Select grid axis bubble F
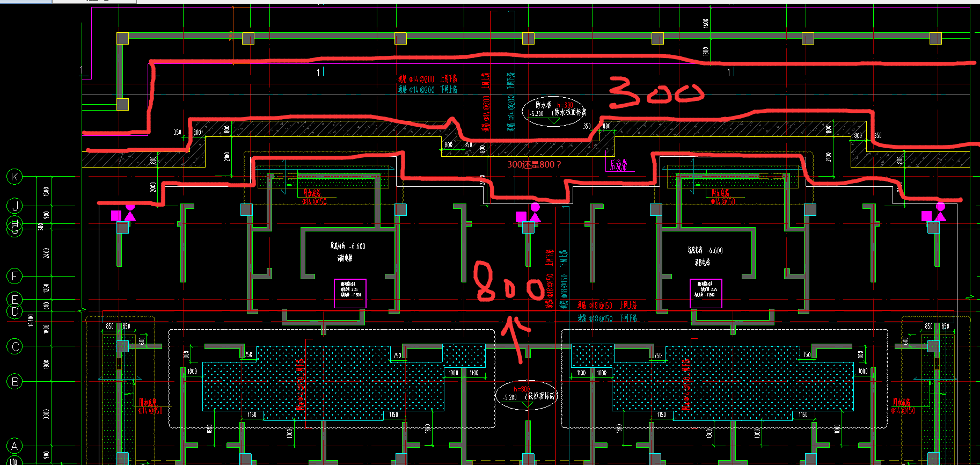The height and width of the screenshot is (465, 980). 14,276
